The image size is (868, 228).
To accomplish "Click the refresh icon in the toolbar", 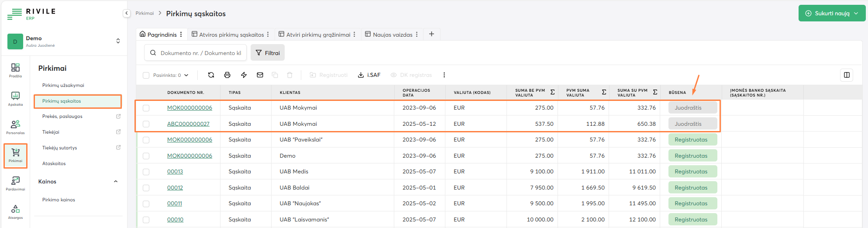I will [211, 75].
